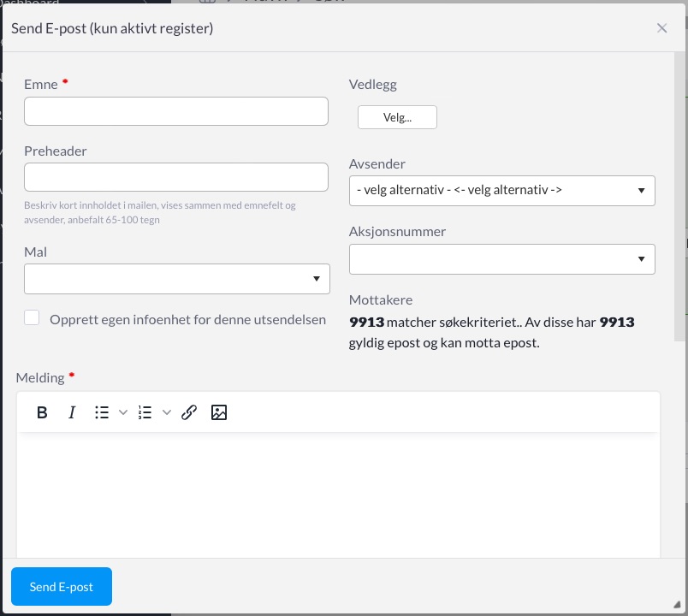Insert a bulleted list
Screen dimensions: 688x616
(x=102, y=412)
